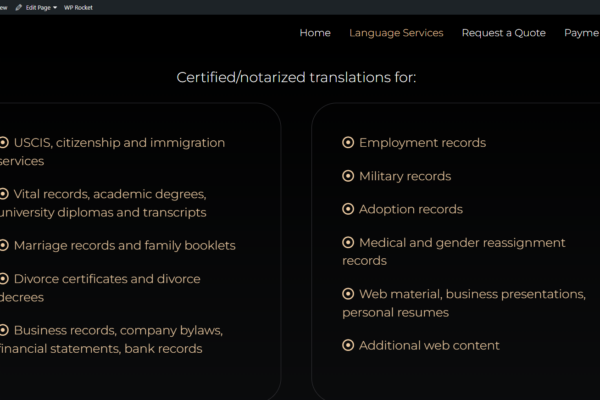The height and width of the screenshot is (400, 600).
Task: Click the pencil icon beside Edit Page
Action: 18,8
